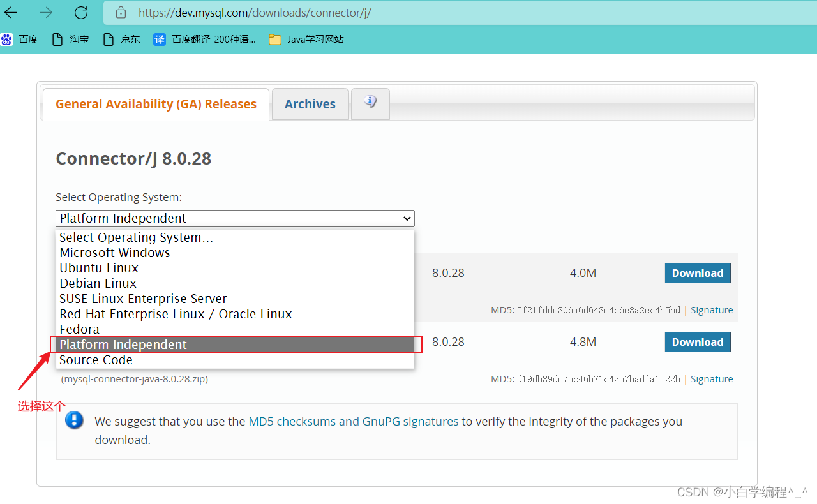Click the blue exclamation info icon

pos(75,420)
